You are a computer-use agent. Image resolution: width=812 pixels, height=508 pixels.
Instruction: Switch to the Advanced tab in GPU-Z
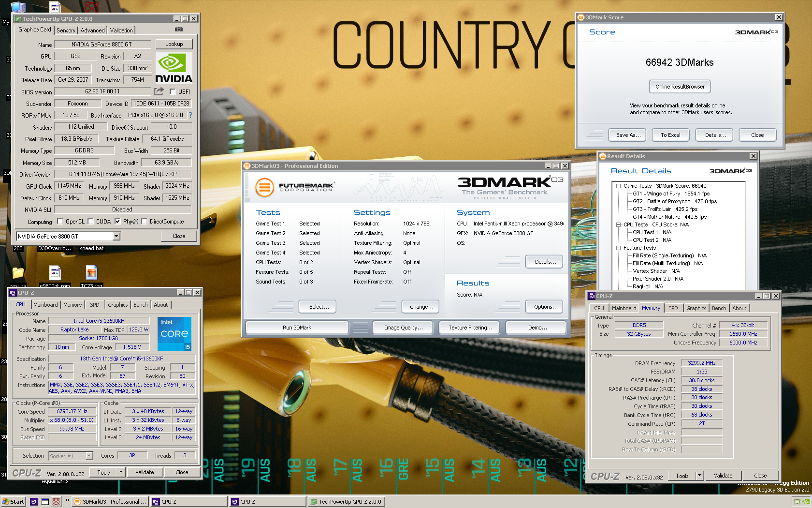tap(92, 30)
